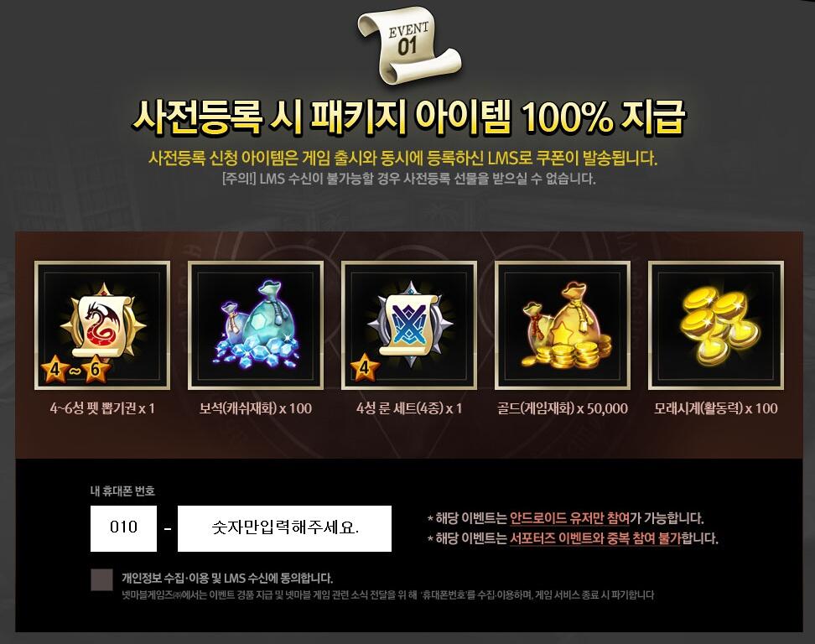Click the 모래시계(활동력) x 100 caption
This screenshot has height=644, width=815.
[x=716, y=408]
